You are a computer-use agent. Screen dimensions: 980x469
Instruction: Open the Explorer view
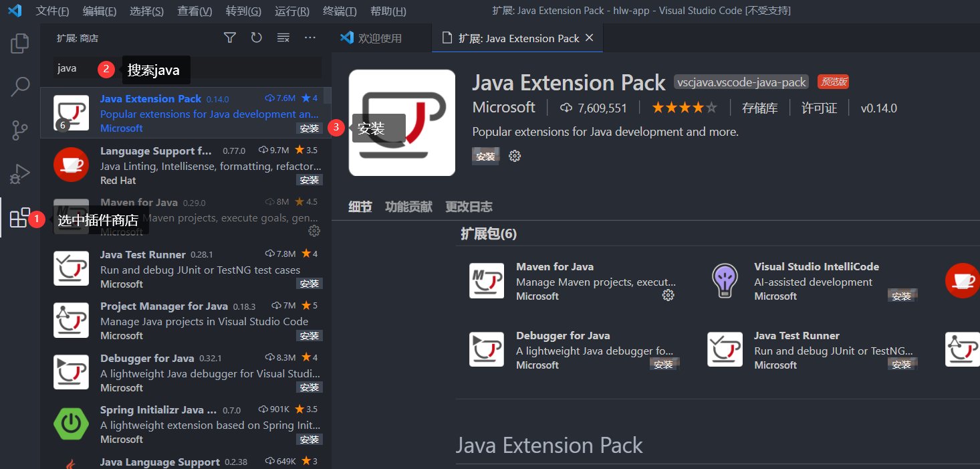pyautogui.click(x=19, y=43)
